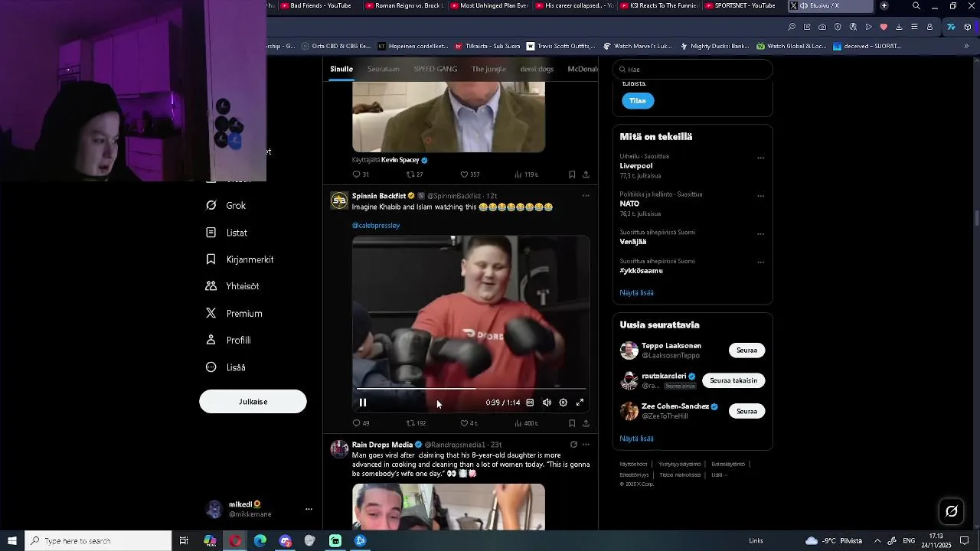Expand the video to fullscreen
This screenshot has width=980, height=551.
580,403
